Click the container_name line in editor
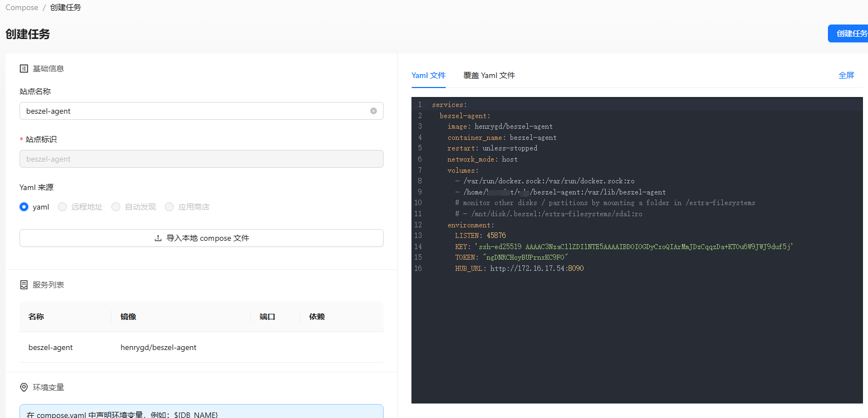The image size is (868, 418). pos(502,138)
